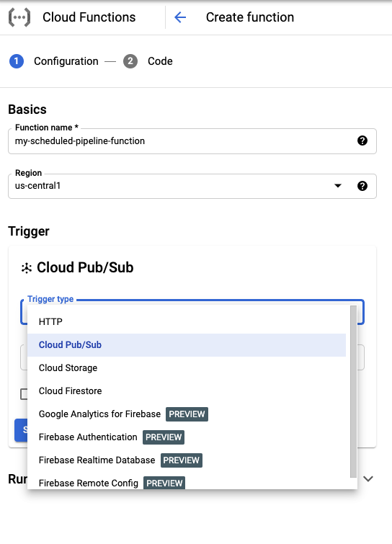Click the Trigger type field label
The height and width of the screenshot is (544, 392).
point(50,299)
